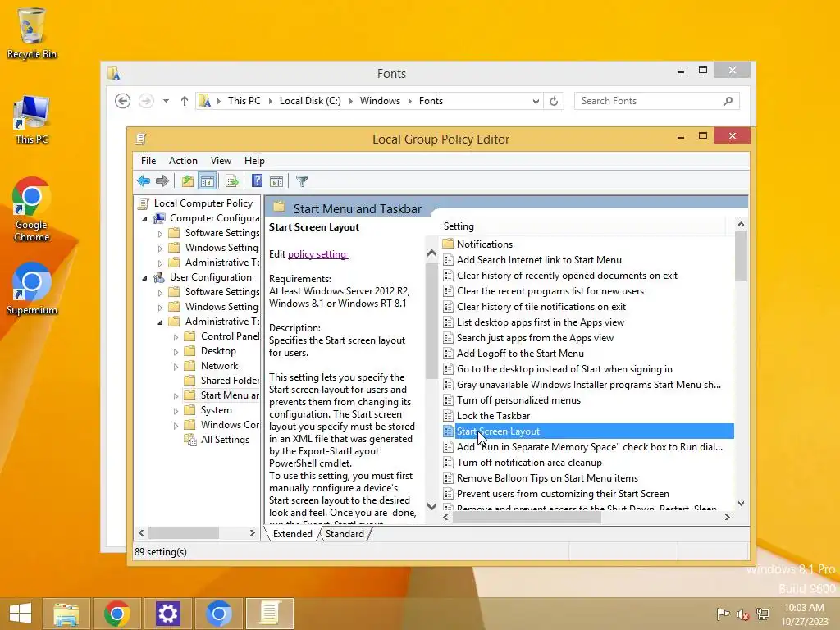
Task: Expand the Desktop tree node
Action: coord(176,352)
